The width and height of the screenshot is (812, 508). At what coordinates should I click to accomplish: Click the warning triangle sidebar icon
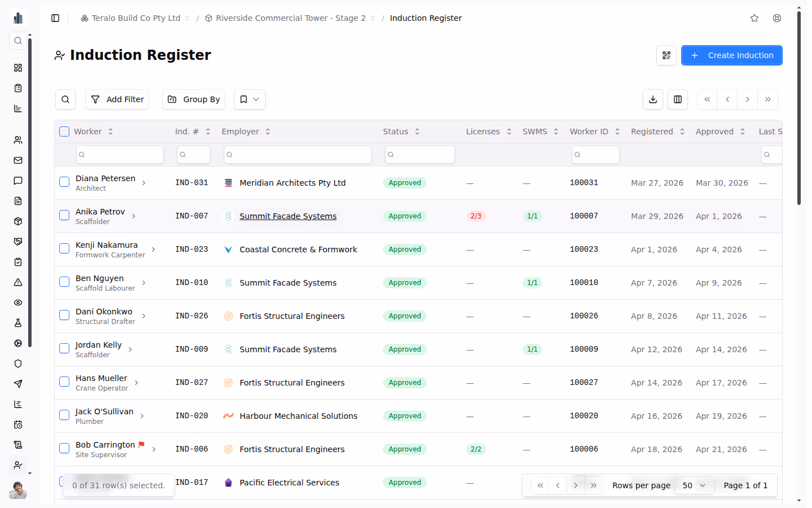pos(18,282)
